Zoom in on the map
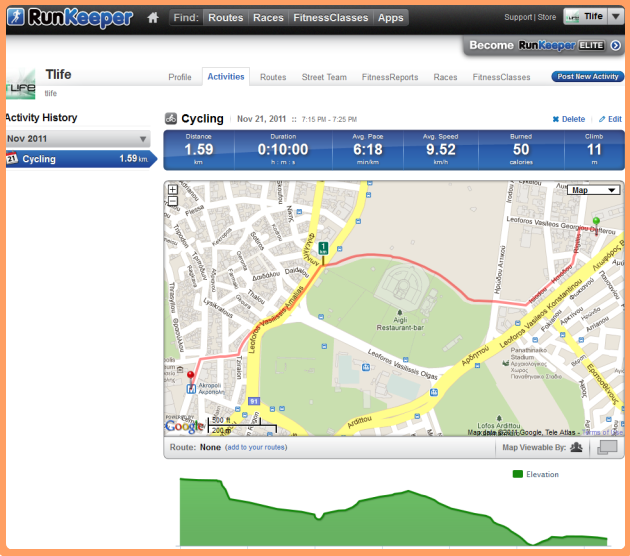The image size is (630, 556). (x=173, y=189)
